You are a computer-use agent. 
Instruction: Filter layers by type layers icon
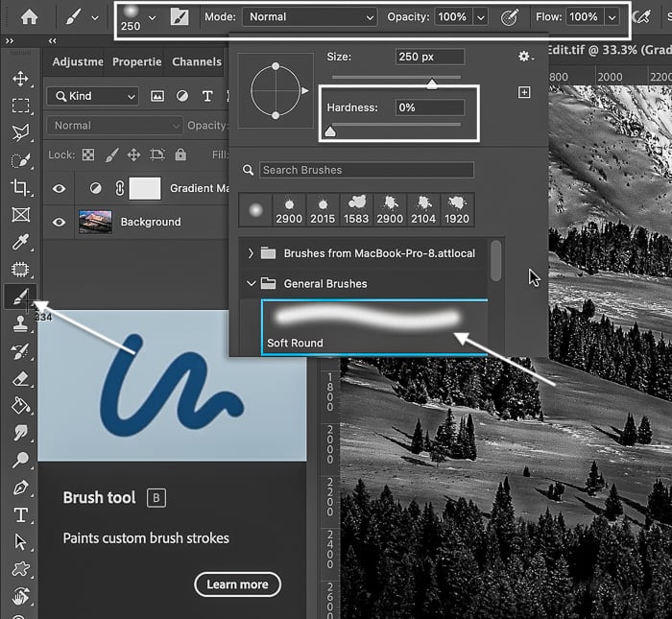[207, 96]
